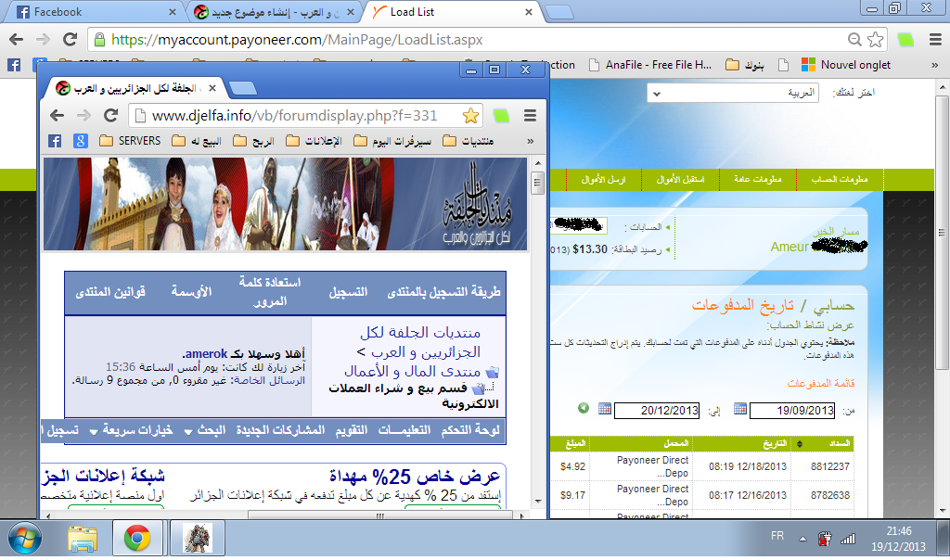This screenshot has width=950, height=560.
Task: Open the منتديات bookmarks folder
Action: pyautogui.click(x=469, y=141)
